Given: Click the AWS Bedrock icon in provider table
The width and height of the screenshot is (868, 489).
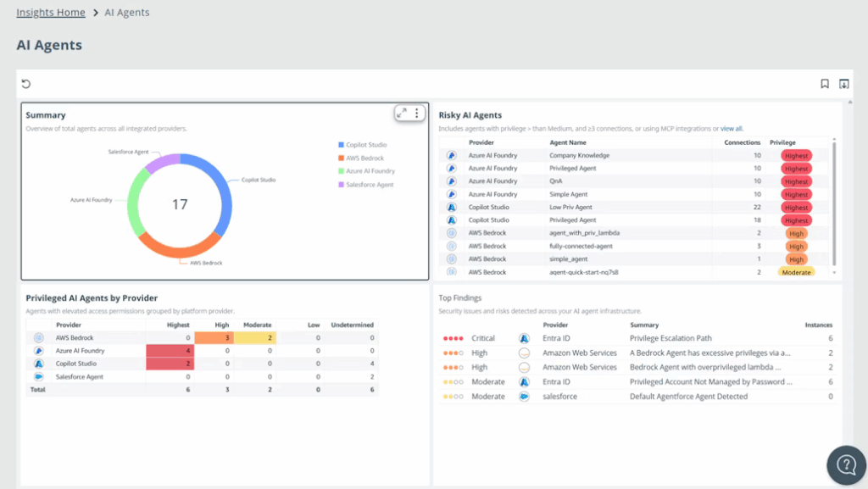Looking at the screenshot, I should 38,337.
